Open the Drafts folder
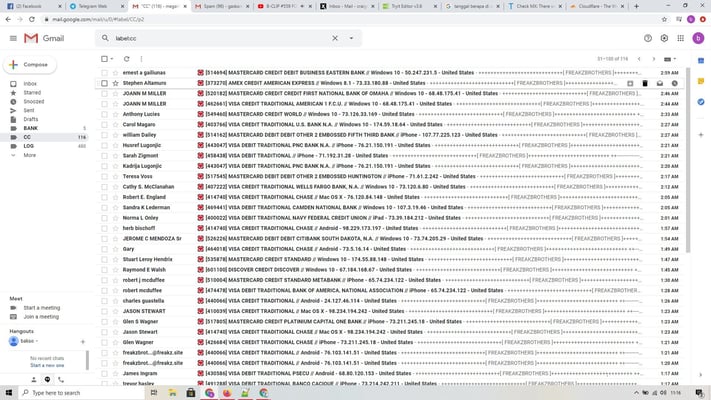 [x=31, y=119]
